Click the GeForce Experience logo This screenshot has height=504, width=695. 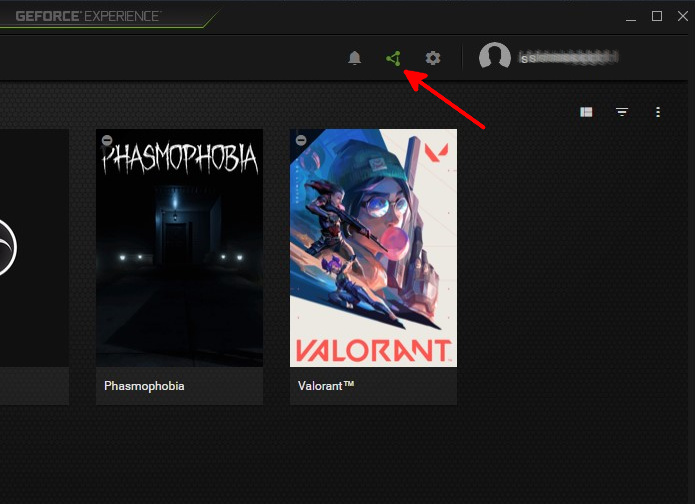(88, 16)
